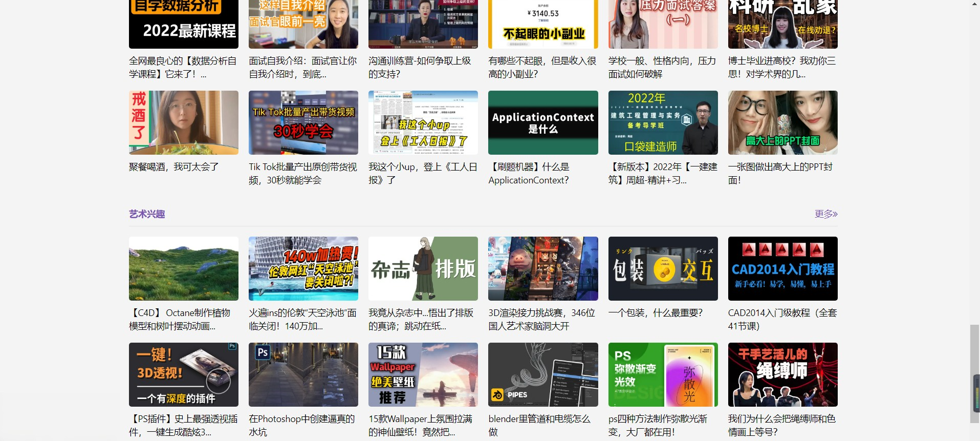Click the scrollbar up arrow
Screen dimensions: 980x441
[x=974, y=4]
